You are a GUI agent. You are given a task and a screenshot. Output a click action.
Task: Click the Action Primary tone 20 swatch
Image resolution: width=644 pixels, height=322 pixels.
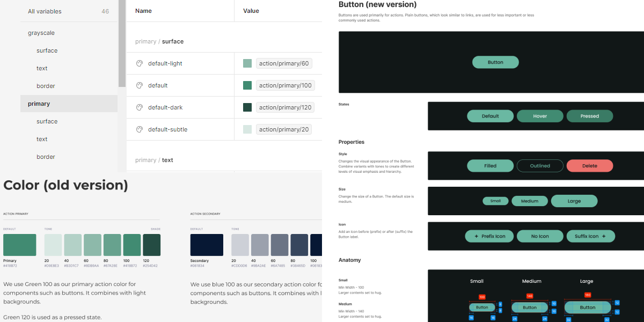[x=53, y=245]
